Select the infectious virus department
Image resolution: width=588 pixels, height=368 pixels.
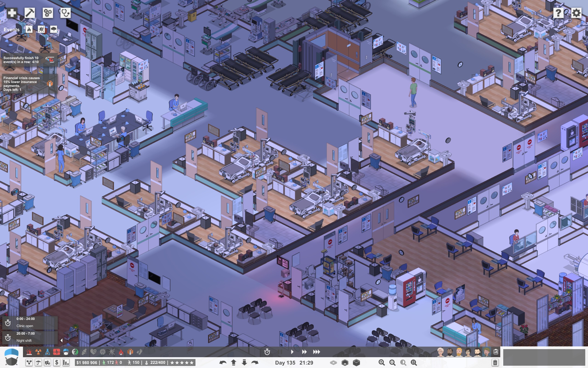(112, 352)
